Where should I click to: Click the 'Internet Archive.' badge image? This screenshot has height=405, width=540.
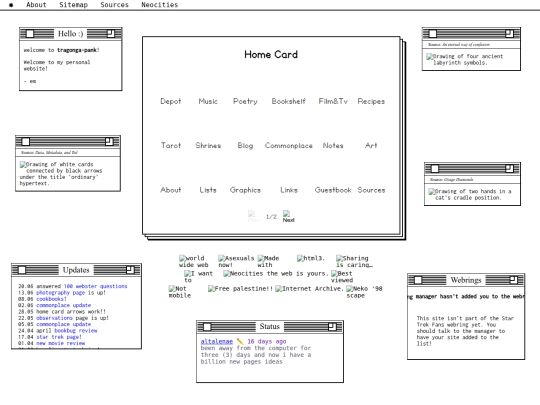pyautogui.click(x=309, y=289)
